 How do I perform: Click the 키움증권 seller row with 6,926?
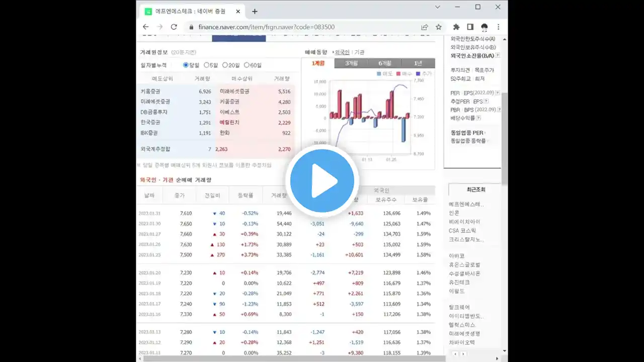pyautogui.click(x=176, y=92)
